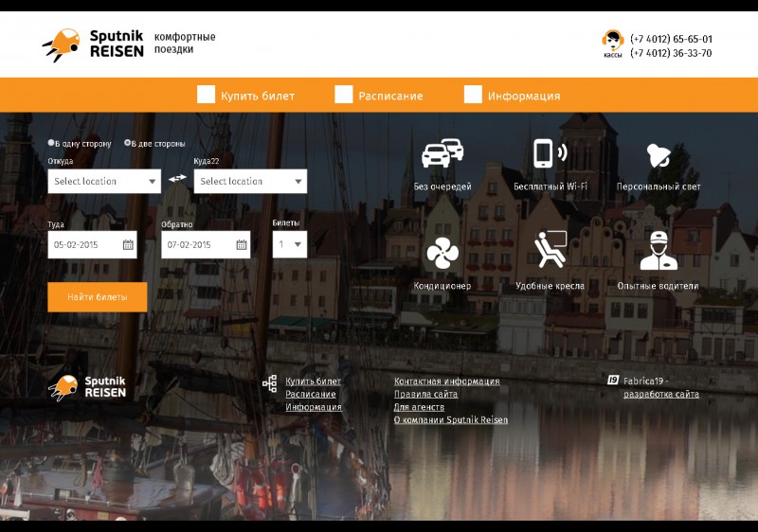
Task: Open the Информация menu item
Action: (x=524, y=96)
